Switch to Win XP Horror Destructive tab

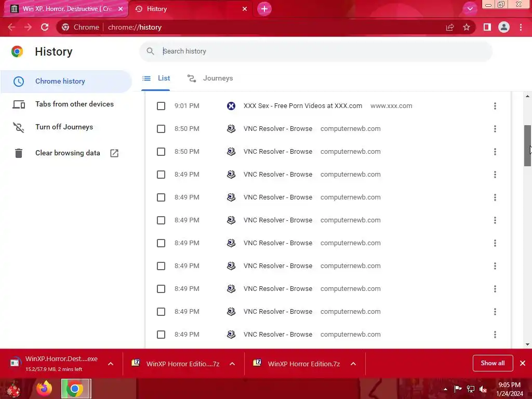click(x=66, y=9)
